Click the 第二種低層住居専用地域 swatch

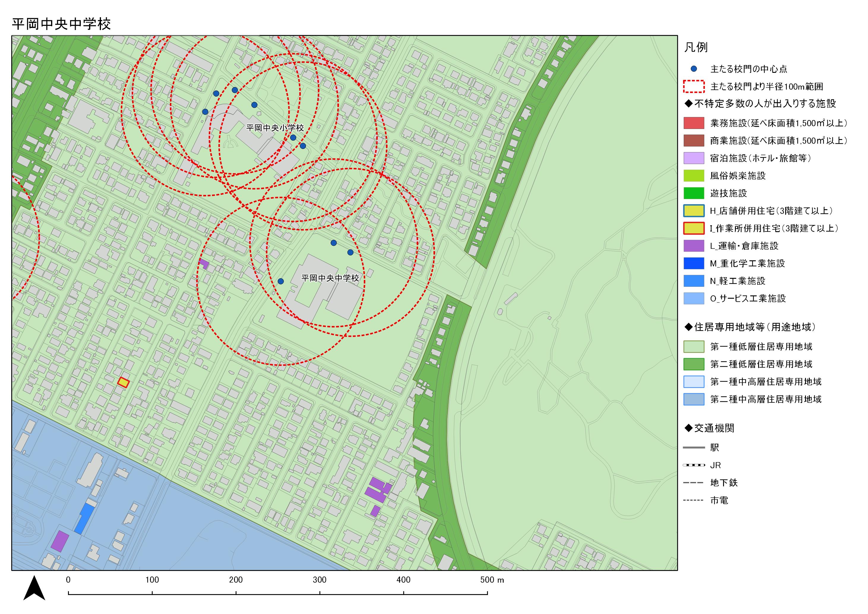pos(694,364)
